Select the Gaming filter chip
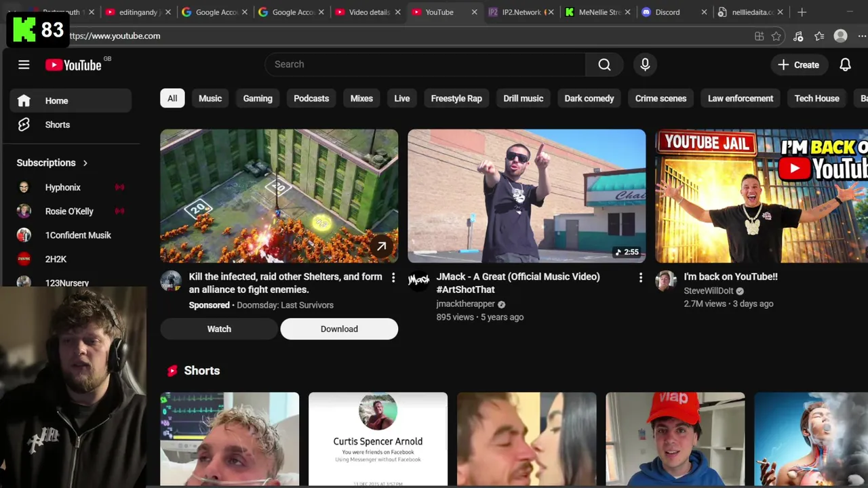 point(258,98)
